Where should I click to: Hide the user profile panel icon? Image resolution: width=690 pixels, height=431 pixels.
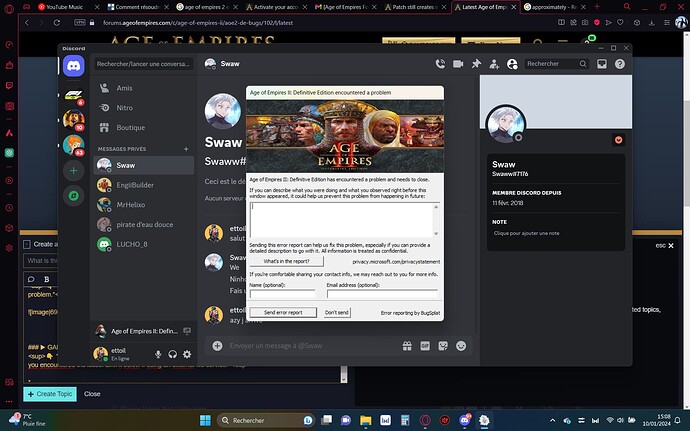click(512, 64)
